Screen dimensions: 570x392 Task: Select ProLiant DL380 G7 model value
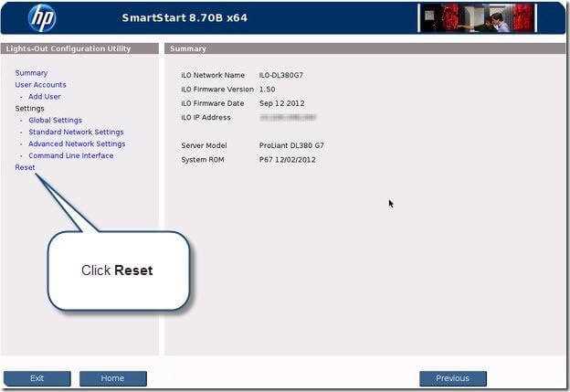[291, 145]
